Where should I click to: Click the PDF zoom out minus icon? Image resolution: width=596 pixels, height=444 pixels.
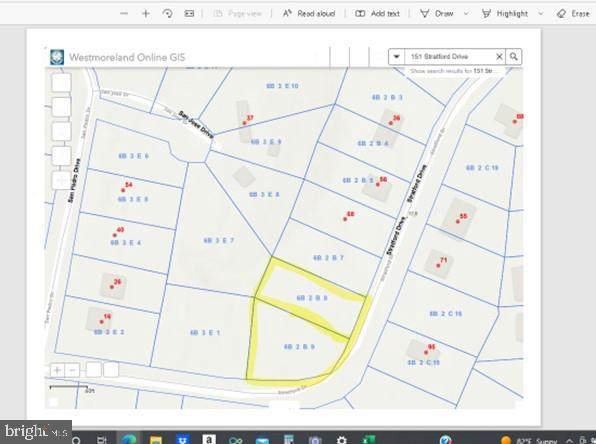pos(124,14)
